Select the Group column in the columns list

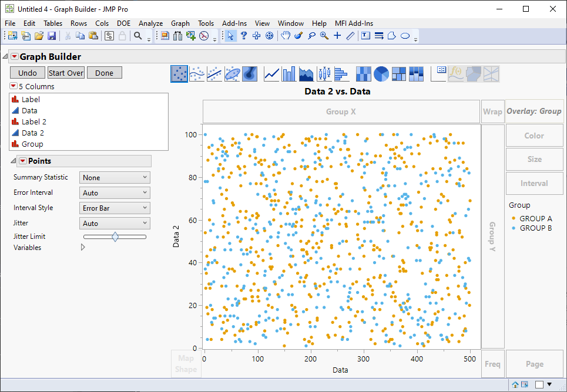click(33, 144)
